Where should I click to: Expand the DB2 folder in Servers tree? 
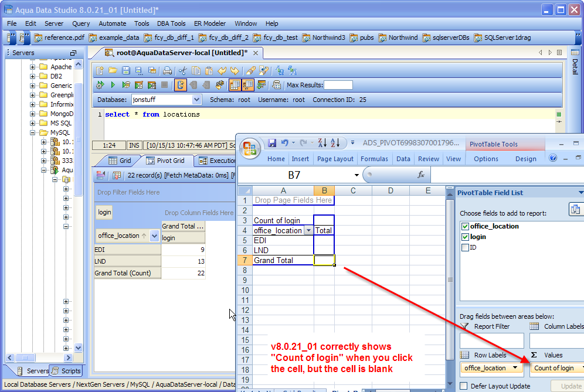click(x=32, y=76)
